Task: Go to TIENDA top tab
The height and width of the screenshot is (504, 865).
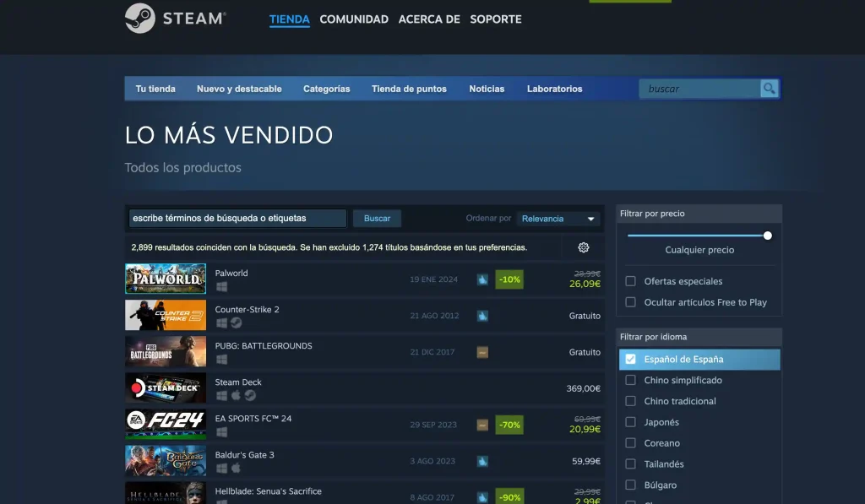Action: [290, 19]
